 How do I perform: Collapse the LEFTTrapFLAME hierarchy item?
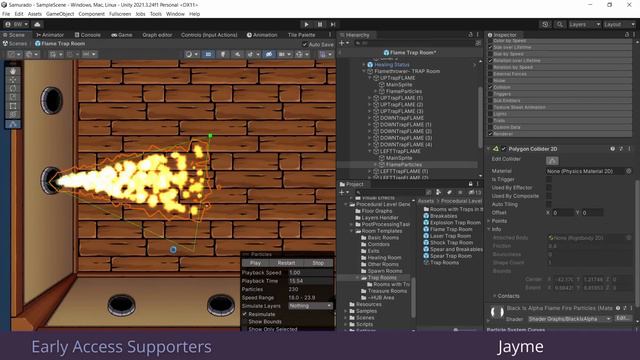click(370, 151)
